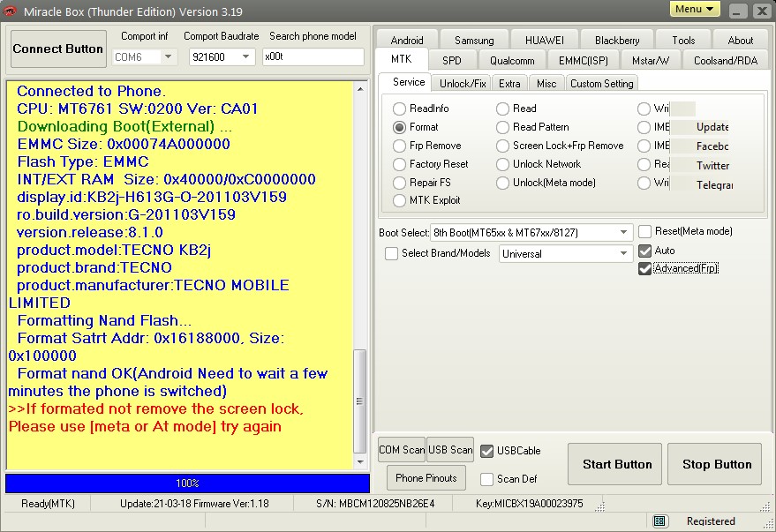Choose the MTK Exploit radio option
This screenshot has width=776, height=532.
pyautogui.click(x=400, y=200)
